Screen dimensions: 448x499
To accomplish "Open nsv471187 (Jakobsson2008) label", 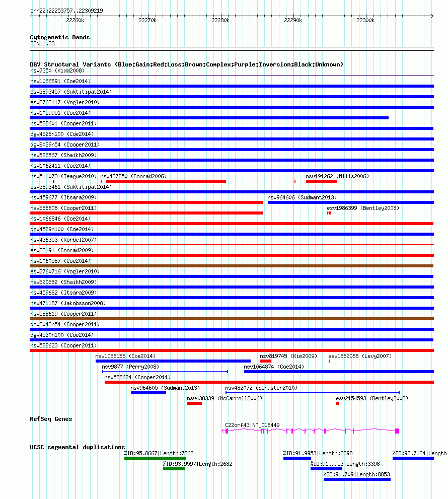I will [68, 303].
